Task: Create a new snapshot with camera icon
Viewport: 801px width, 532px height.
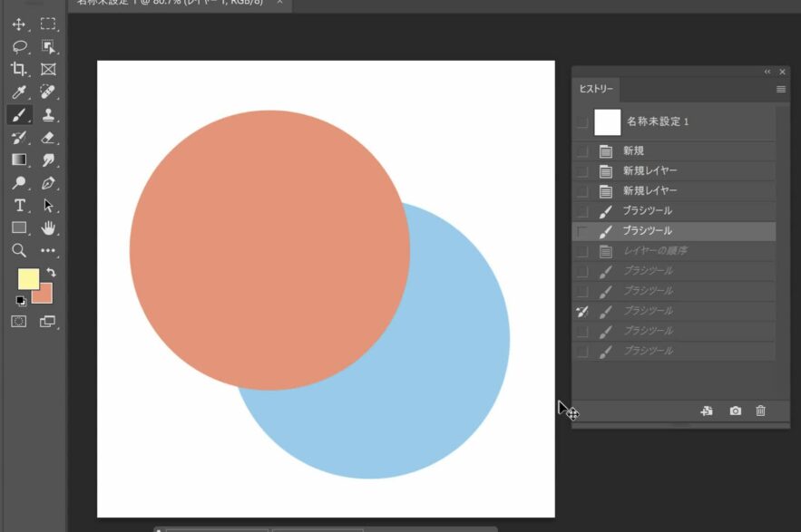Action: [735, 411]
